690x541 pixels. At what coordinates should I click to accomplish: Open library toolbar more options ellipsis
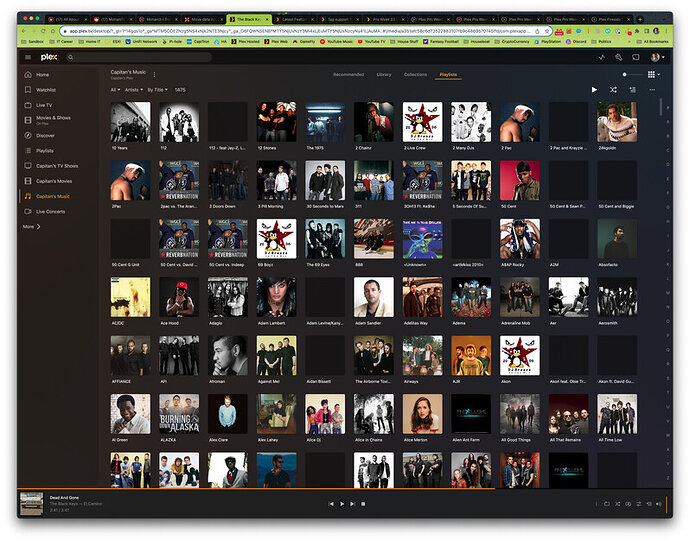(x=652, y=90)
